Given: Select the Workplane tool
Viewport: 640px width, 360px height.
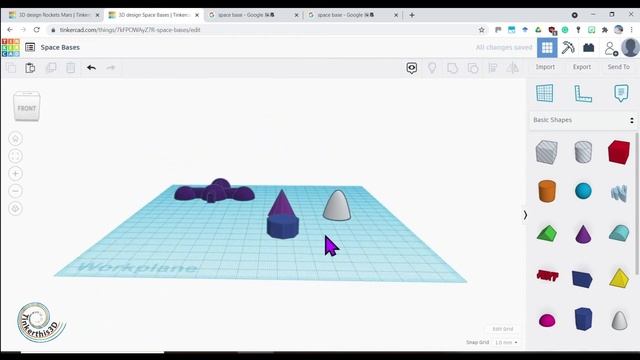Looking at the screenshot, I should pyautogui.click(x=544, y=93).
